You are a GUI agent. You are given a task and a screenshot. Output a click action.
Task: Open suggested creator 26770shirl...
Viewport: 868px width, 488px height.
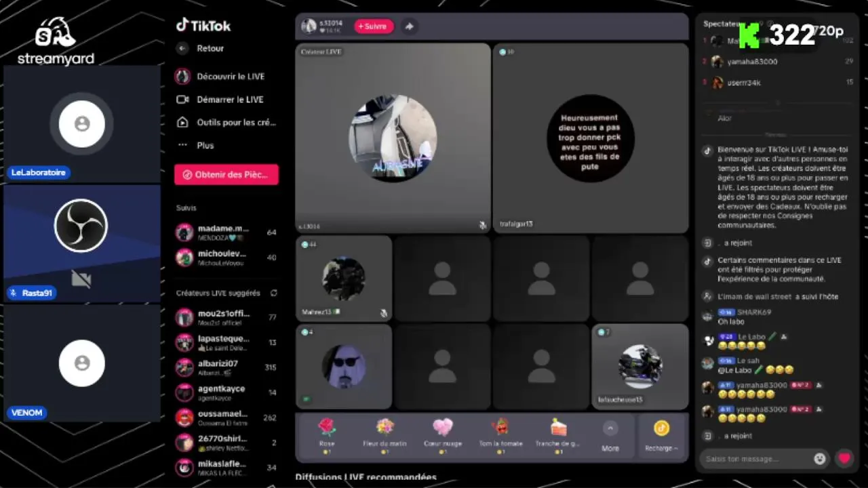point(226,443)
